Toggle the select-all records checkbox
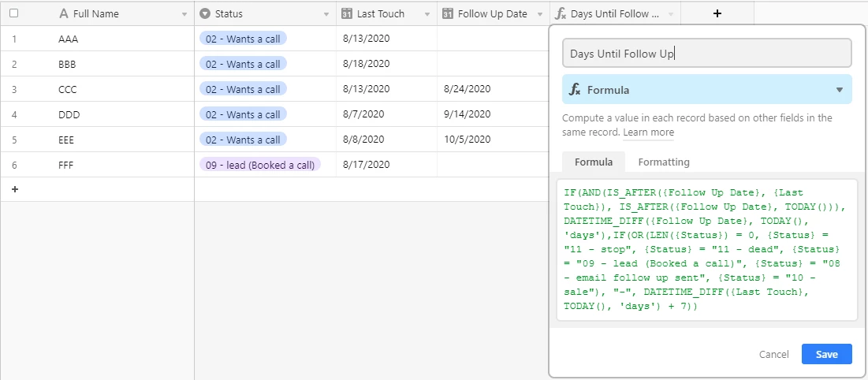 (14, 13)
